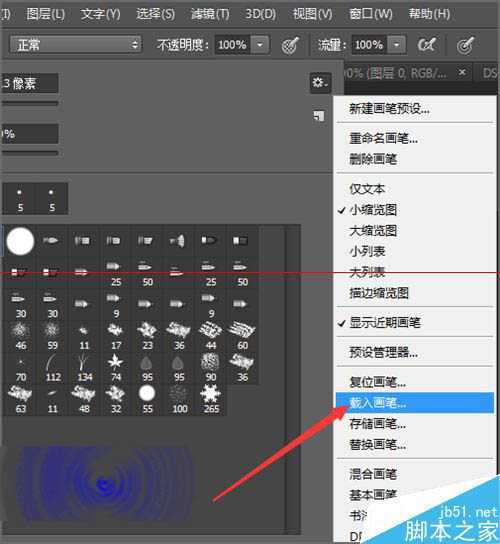Open the 窗口(W) menu
This screenshot has height=544, width=500.
pyautogui.click(x=371, y=14)
